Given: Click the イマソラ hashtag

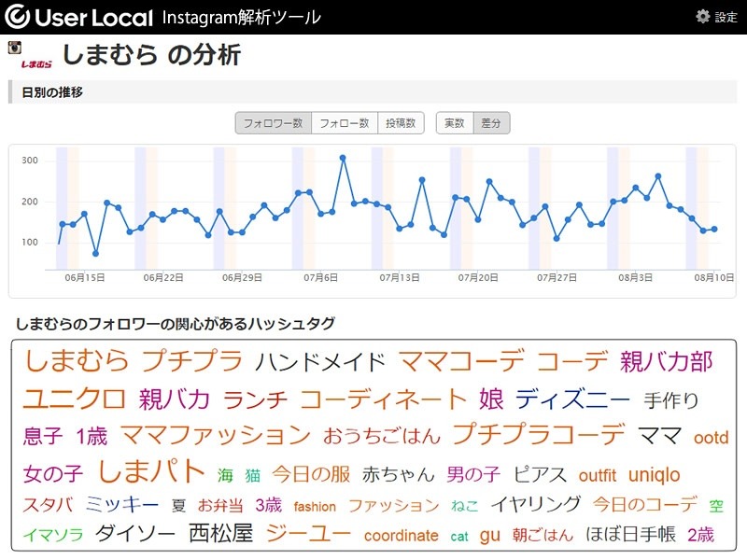Looking at the screenshot, I should point(53,535).
